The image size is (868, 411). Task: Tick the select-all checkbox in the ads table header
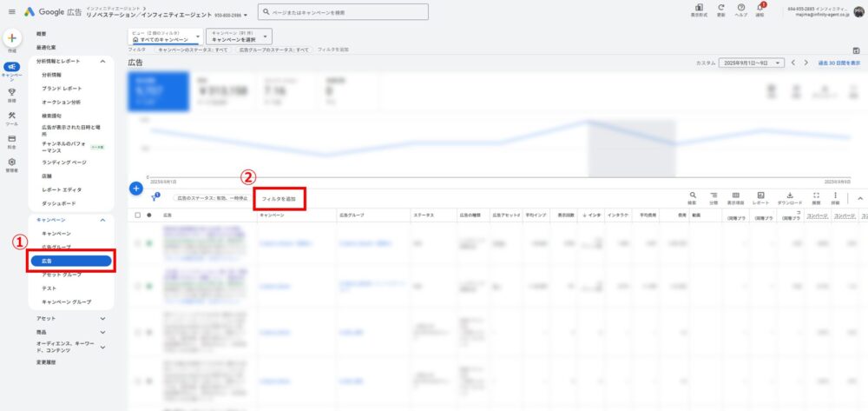point(137,215)
